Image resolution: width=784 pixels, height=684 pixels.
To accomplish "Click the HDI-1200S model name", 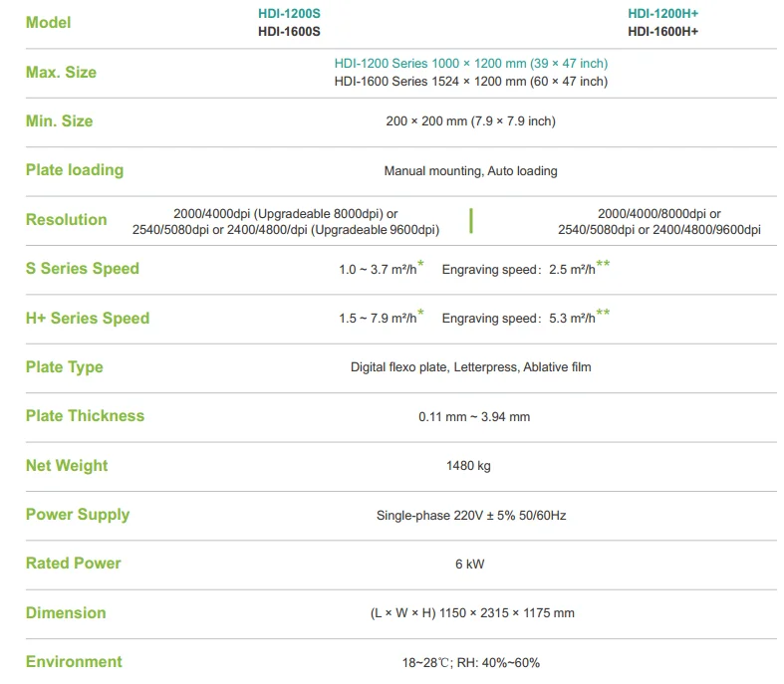I will (x=289, y=14).
